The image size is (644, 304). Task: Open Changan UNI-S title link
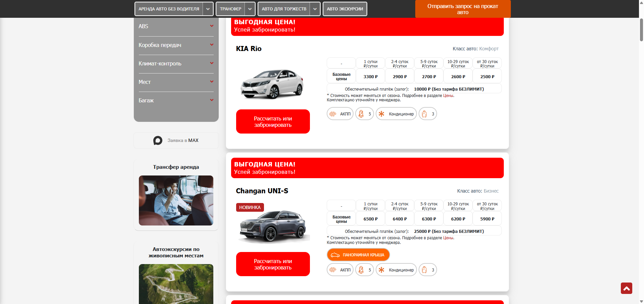pyautogui.click(x=262, y=191)
